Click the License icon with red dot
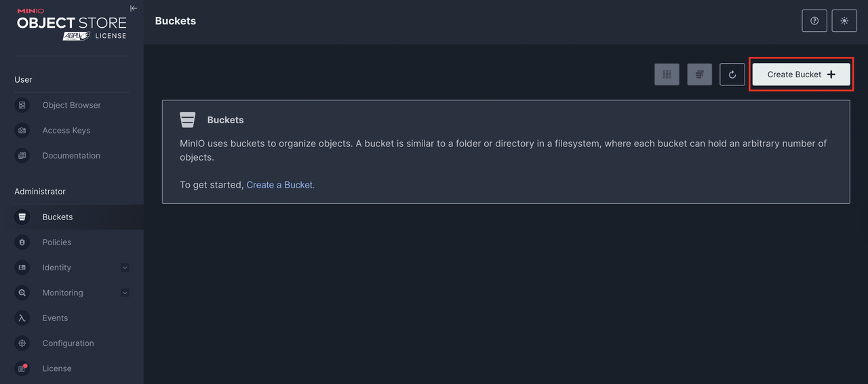Viewport: 868px width, 384px height. [x=22, y=368]
